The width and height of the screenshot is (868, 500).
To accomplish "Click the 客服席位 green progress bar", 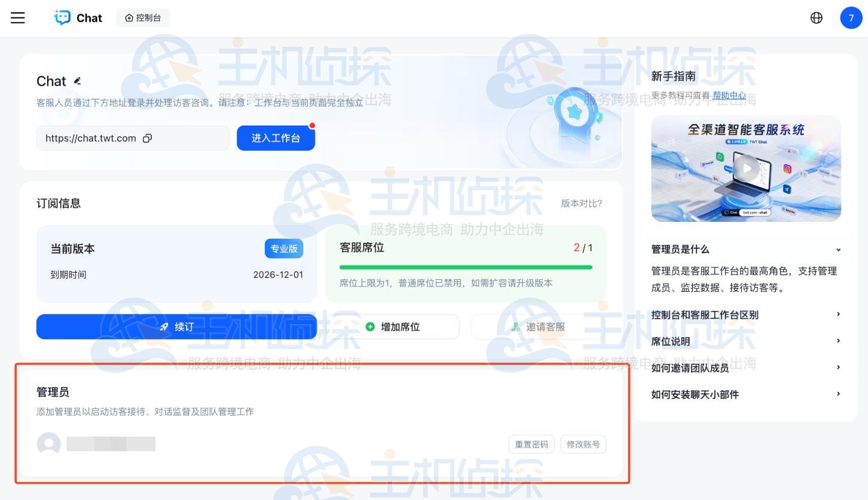I will point(466,267).
